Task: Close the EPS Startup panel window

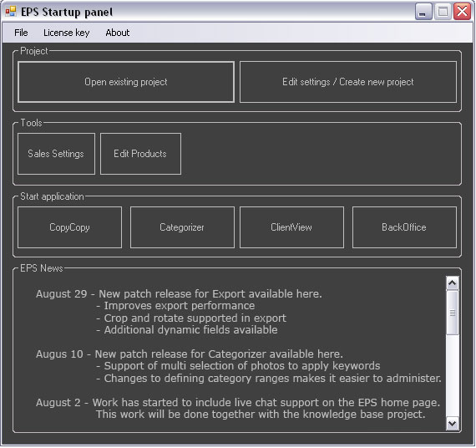Action: coord(462,12)
